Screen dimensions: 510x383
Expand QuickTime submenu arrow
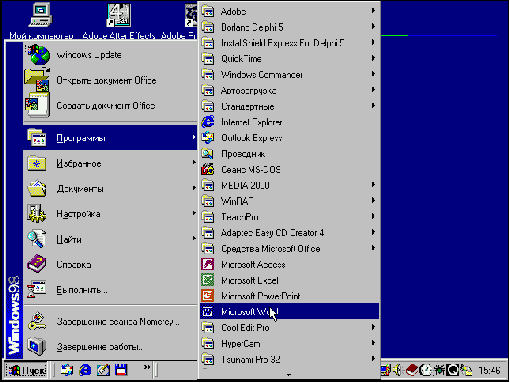pyautogui.click(x=373, y=58)
